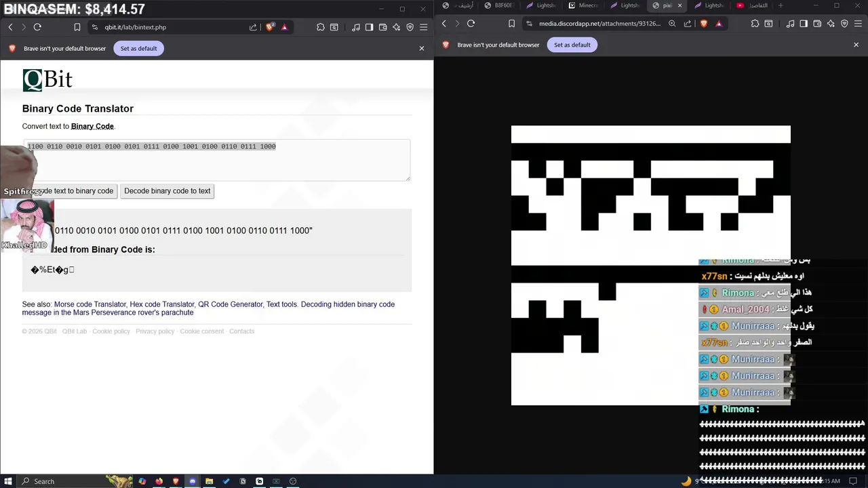Open Brave Wallet in the qbit.it window
868x488 pixels.
pyautogui.click(x=382, y=27)
